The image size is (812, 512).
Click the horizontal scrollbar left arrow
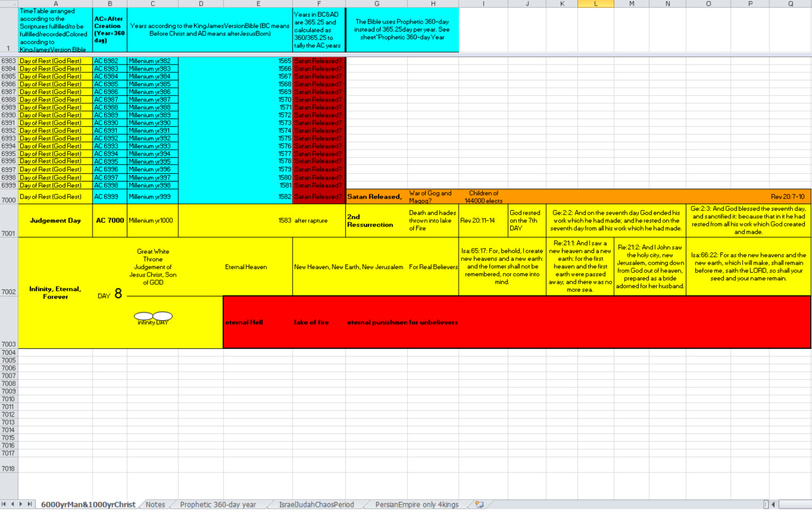(x=773, y=504)
